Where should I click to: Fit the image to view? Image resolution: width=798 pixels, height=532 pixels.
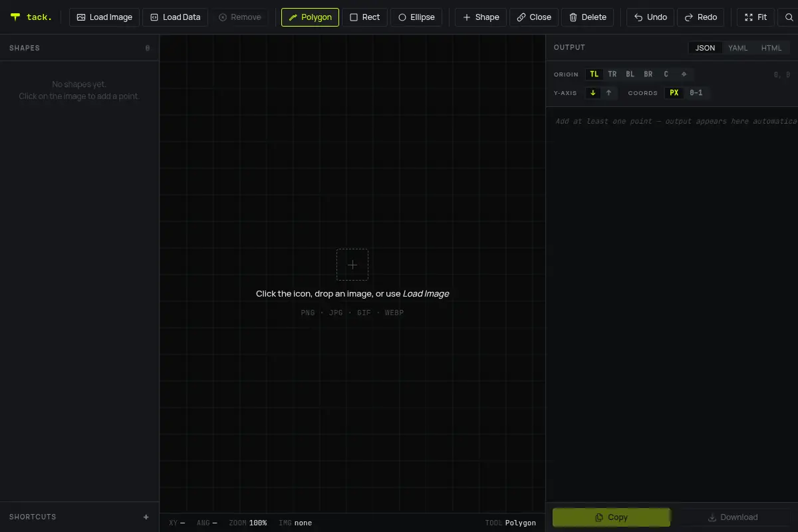[755, 17]
